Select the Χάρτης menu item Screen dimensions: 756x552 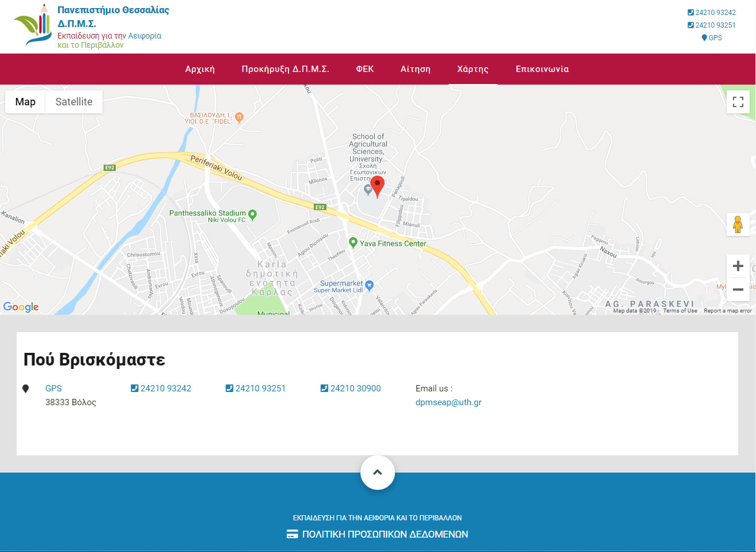(x=473, y=69)
